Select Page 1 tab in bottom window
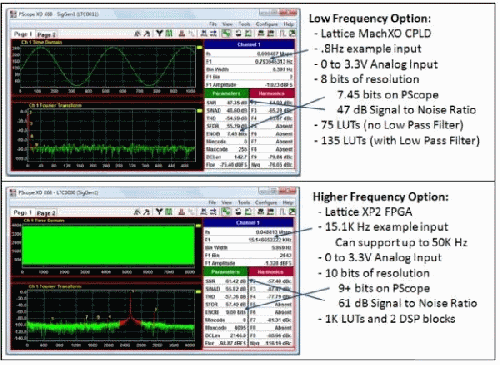The width and height of the screenshot is (500, 365). [x=22, y=212]
